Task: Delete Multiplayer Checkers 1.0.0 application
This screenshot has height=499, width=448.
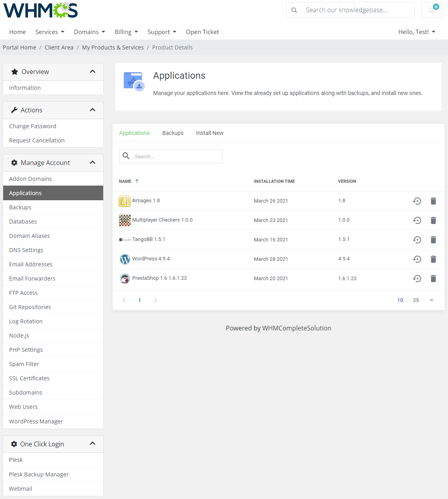Action: click(x=433, y=220)
